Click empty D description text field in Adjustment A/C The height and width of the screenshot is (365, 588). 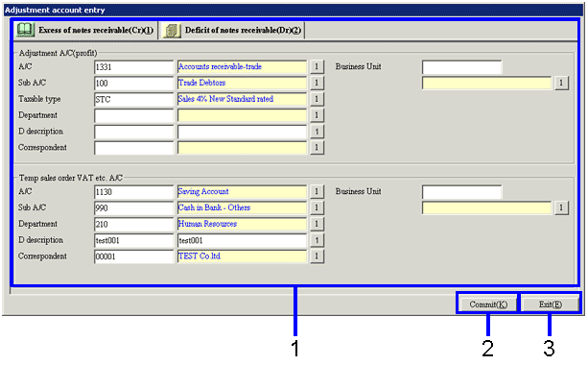pos(242,132)
